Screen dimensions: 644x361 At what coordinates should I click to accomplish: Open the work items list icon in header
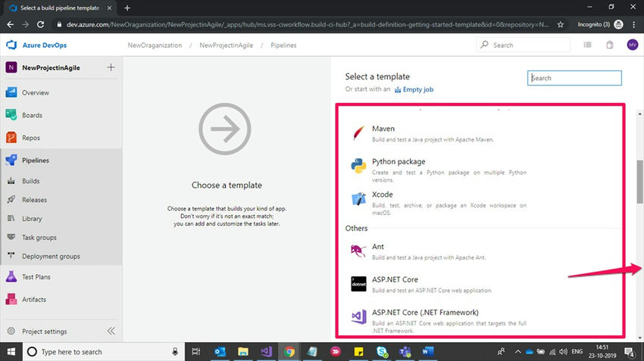click(588, 45)
